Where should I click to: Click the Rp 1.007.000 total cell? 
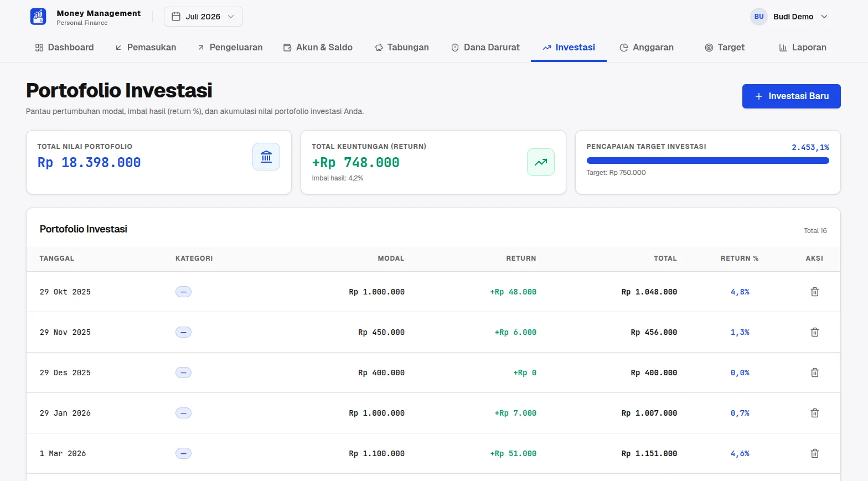[649, 413]
